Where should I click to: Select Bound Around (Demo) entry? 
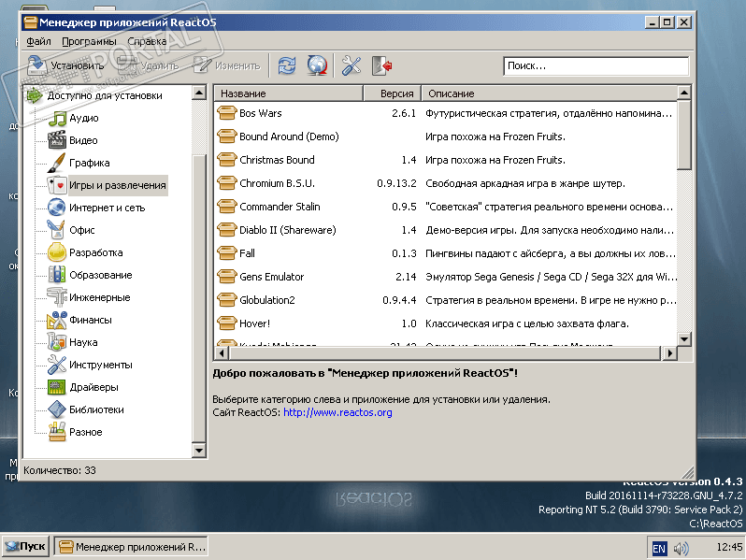[x=289, y=136]
